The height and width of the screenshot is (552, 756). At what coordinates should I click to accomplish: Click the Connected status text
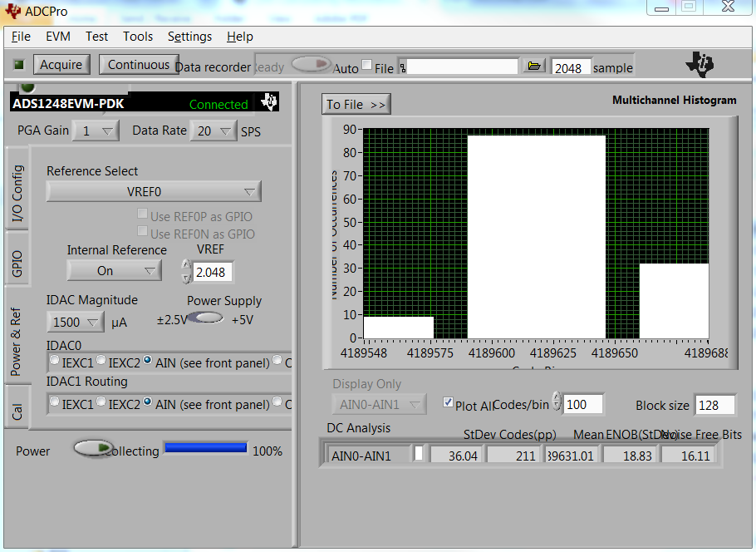[x=218, y=104]
